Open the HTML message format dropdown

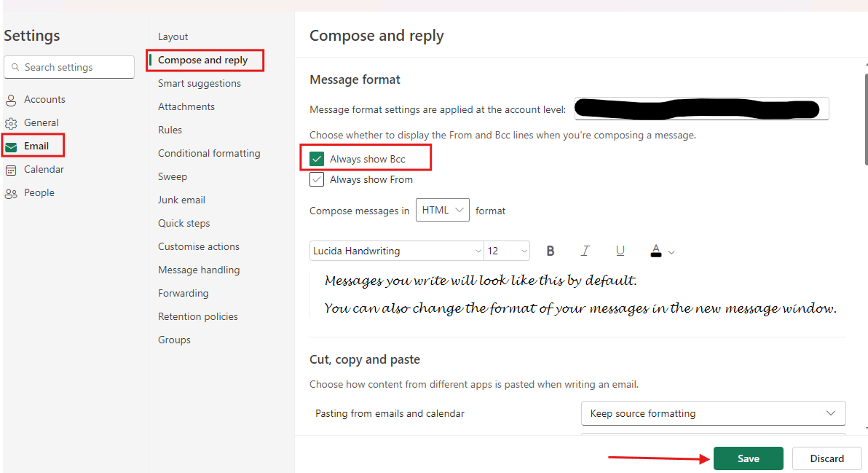(442, 210)
